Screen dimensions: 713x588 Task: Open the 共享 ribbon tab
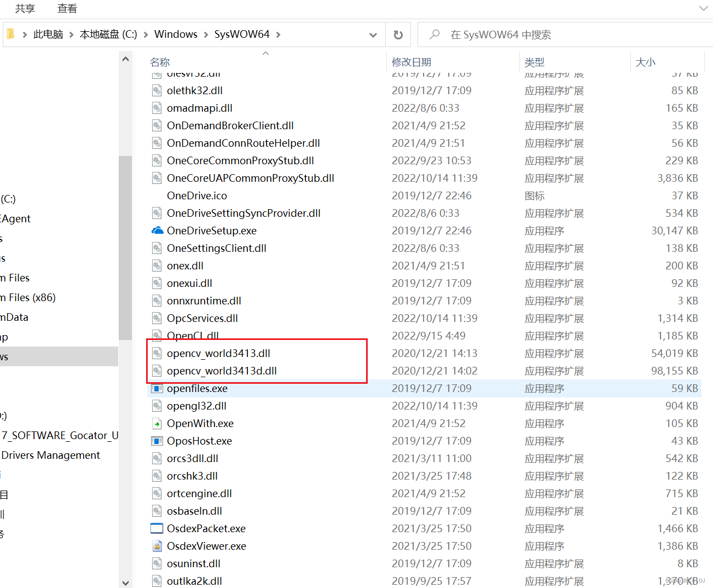pyautogui.click(x=25, y=8)
